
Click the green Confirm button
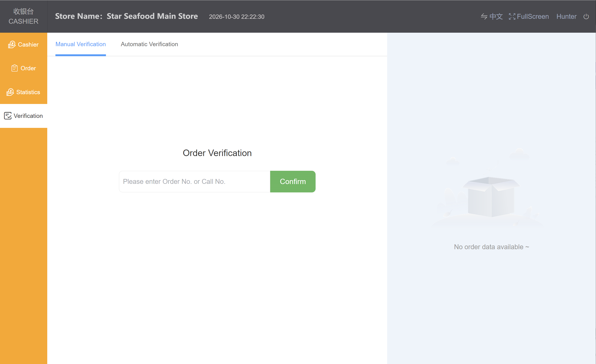[293, 182]
